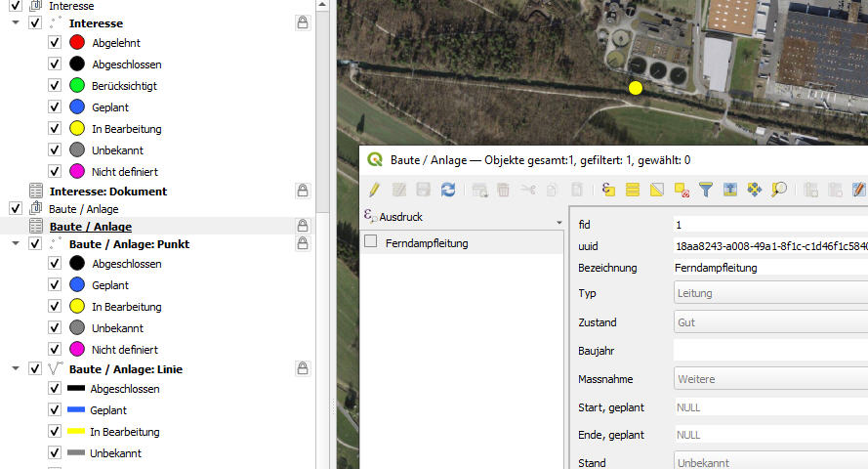The width and height of the screenshot is (868, 469).
Task: Click the select all features icon
Action: pyautogui.click(x=633, y=190)
